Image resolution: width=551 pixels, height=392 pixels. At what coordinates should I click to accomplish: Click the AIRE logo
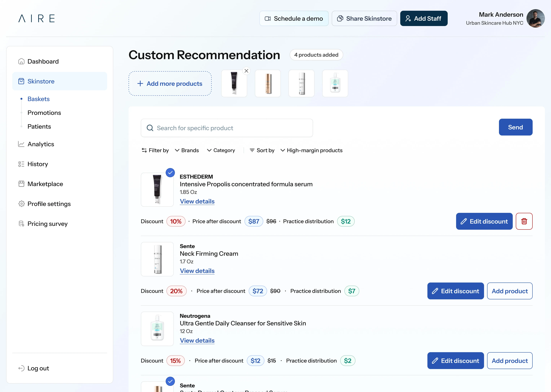37,18
